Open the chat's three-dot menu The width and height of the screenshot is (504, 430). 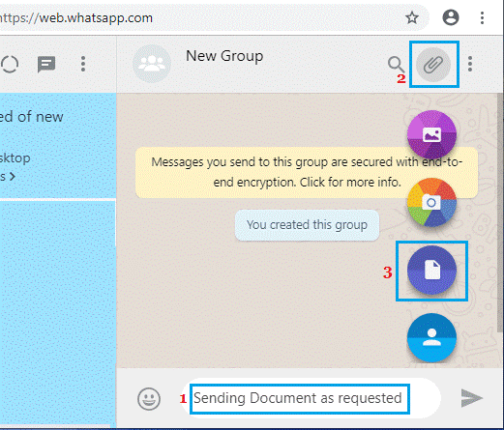(470, 64)
